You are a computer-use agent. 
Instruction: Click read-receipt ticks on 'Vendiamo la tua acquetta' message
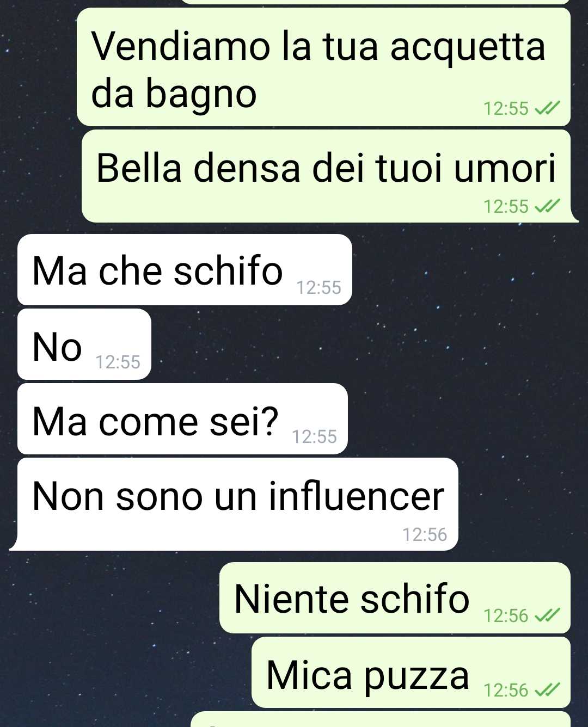[x=547, y=109]
